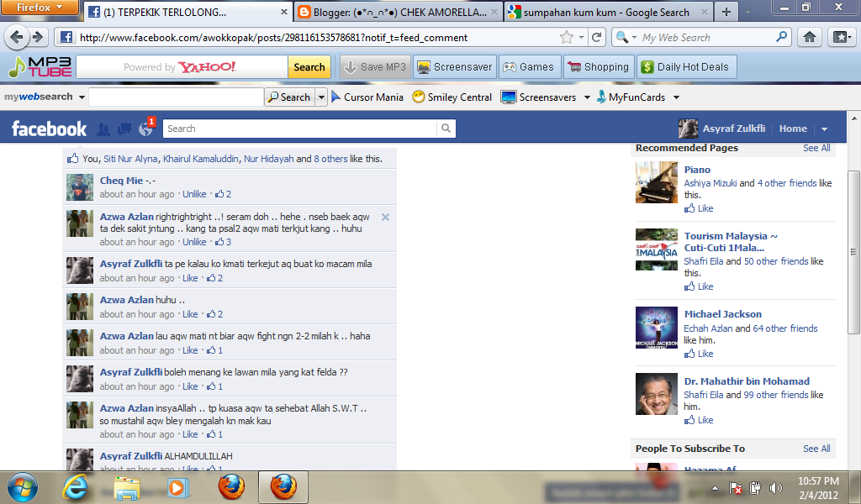The width and height of the screenshot is (861, 504).
Task: Open Games in MP3 Tube toolbar
Action: [x=530, y=67]
